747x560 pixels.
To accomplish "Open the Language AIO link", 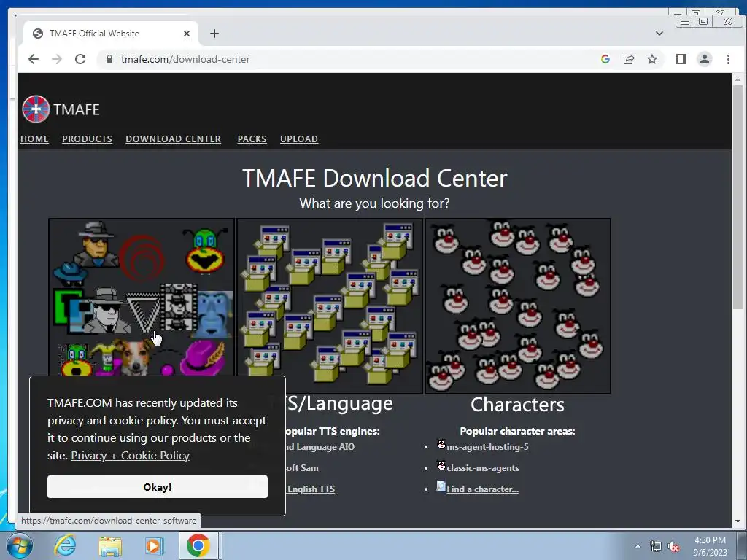I will point(320,447).
